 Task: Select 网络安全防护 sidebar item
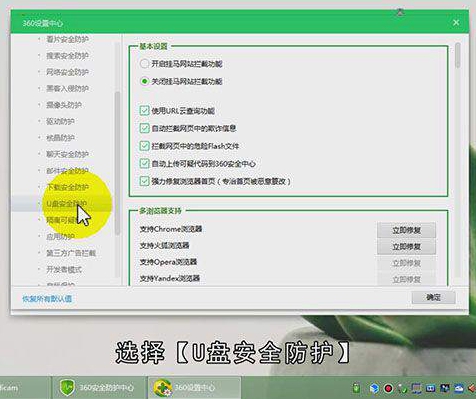[x=67, y=72]
